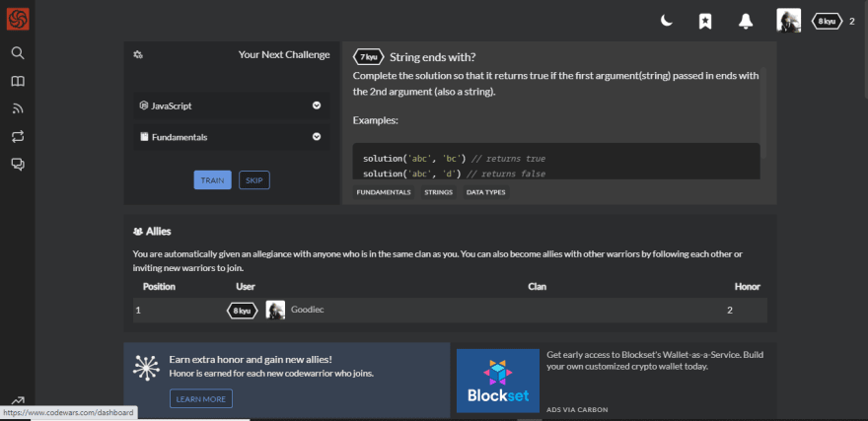
Task: Open the bookmarked collections icon
Action: 704,22
